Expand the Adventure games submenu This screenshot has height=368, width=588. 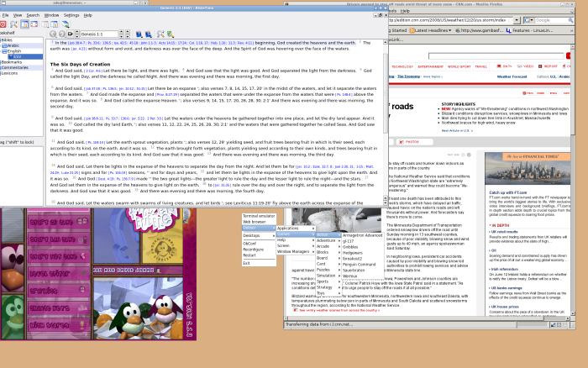(328, 240)
